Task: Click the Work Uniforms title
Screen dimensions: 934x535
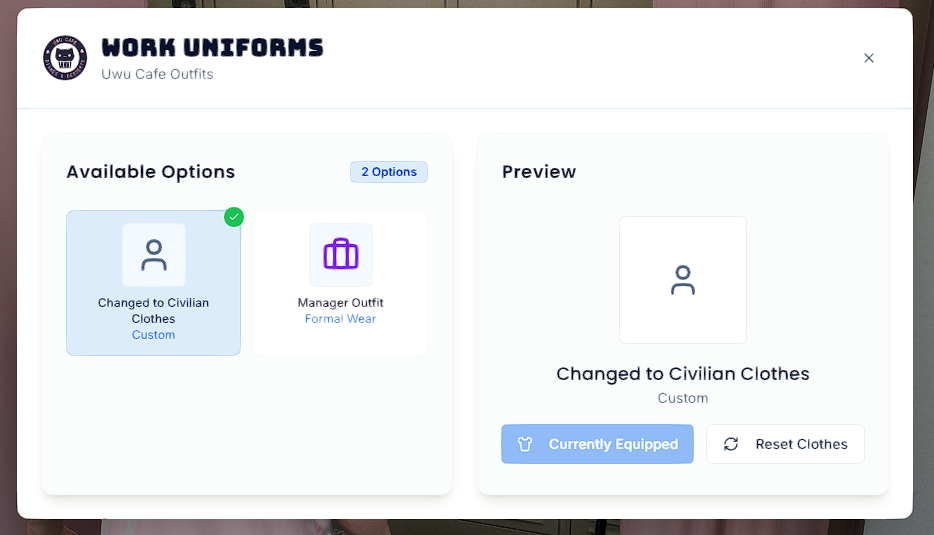Action: click(212, 48)
